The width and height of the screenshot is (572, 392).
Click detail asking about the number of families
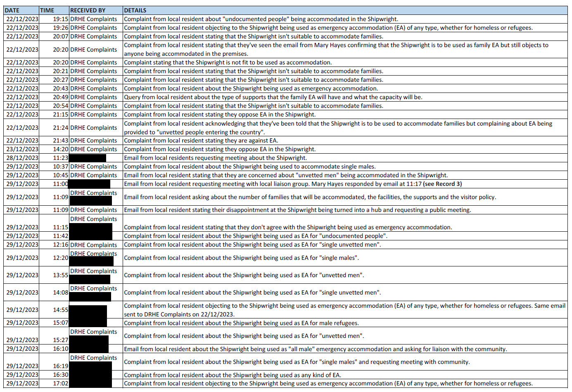pyautogui.click(x=345, y=197)
